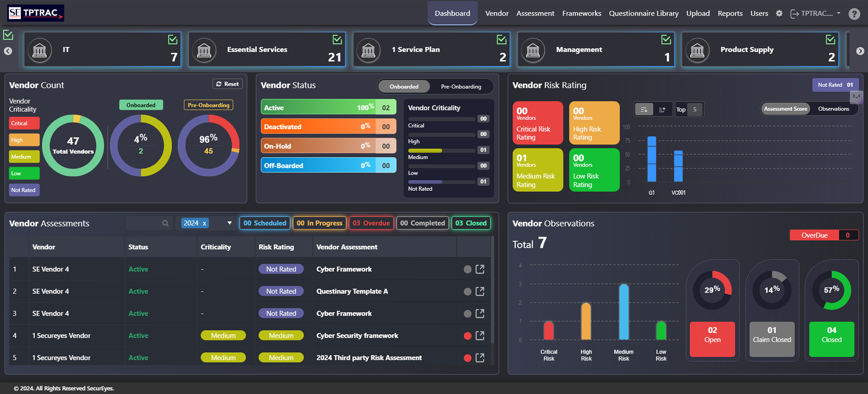The width and height of the screenshot is (868, 394).
Task: Toggle the green checkbox on Essential Services card
Action: click(337, 39)
